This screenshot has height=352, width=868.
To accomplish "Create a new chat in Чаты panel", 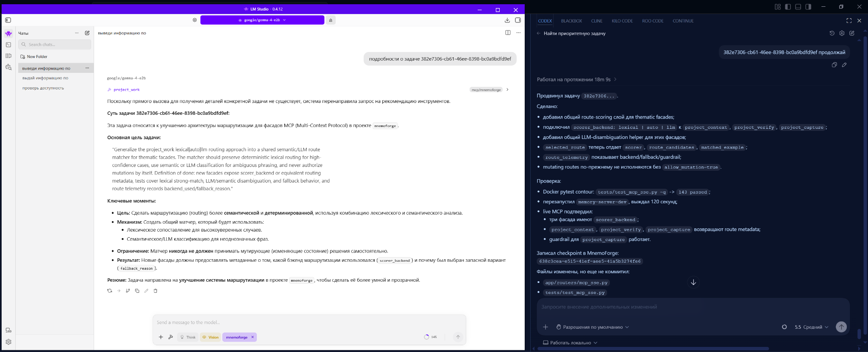I will (x=87, y=33).
